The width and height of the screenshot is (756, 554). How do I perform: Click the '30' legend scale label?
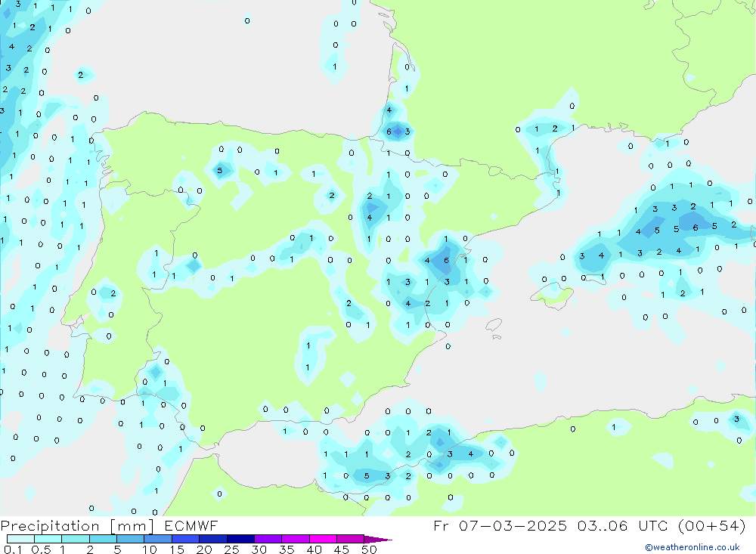tap(259, 549)
